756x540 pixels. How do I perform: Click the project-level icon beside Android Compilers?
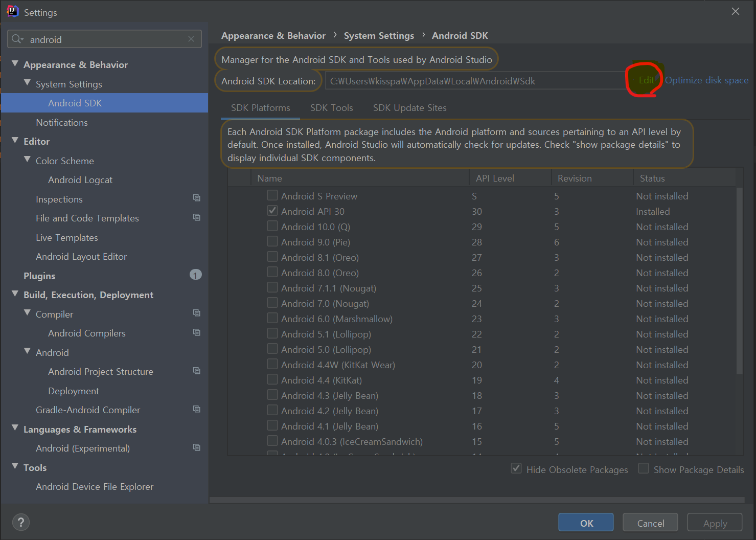coord(196,332)
